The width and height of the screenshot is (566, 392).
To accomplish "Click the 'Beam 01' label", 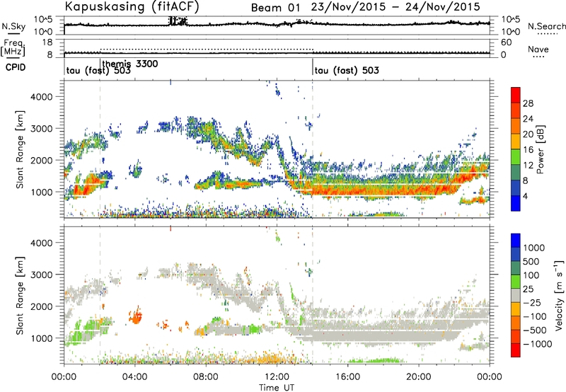I will click(x=275, y=7).
